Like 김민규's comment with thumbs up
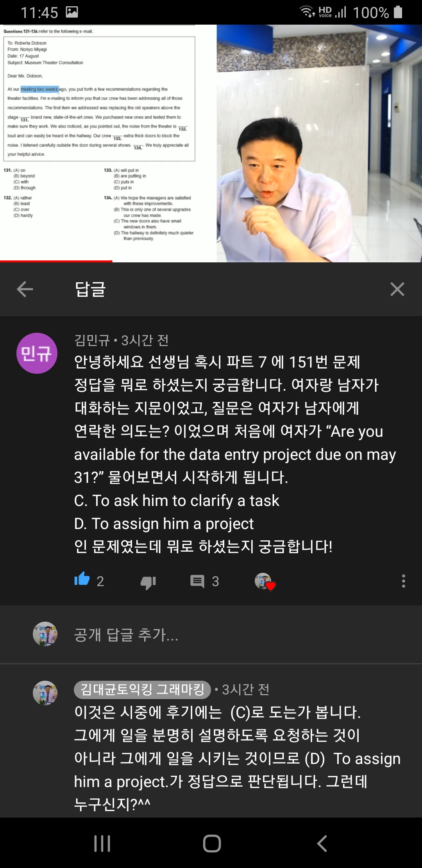422x868 pixels. coord(82,580)
